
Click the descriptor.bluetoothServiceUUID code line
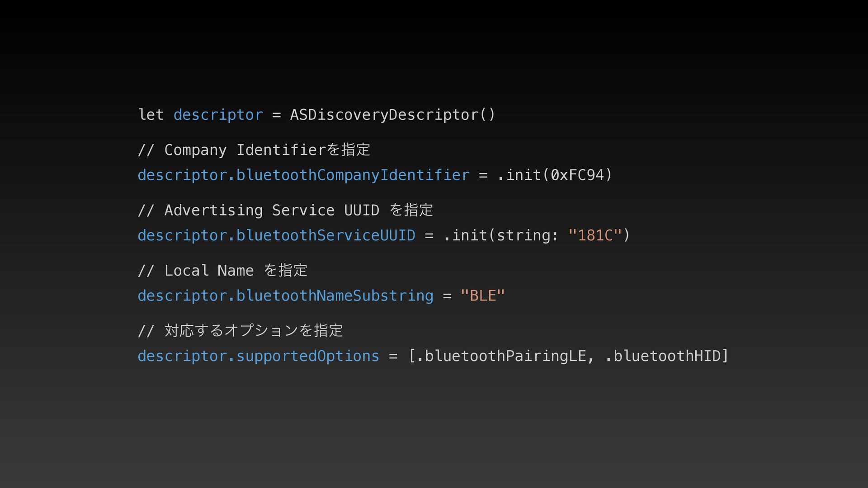coord(383,235)
